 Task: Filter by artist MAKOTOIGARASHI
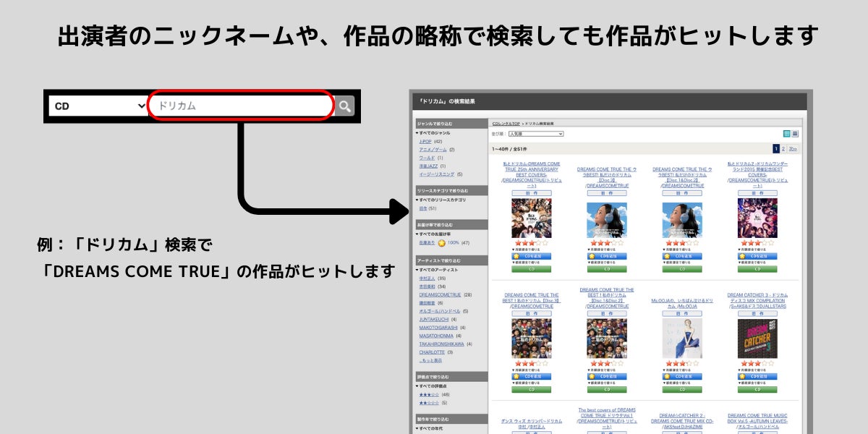(438, 328)
